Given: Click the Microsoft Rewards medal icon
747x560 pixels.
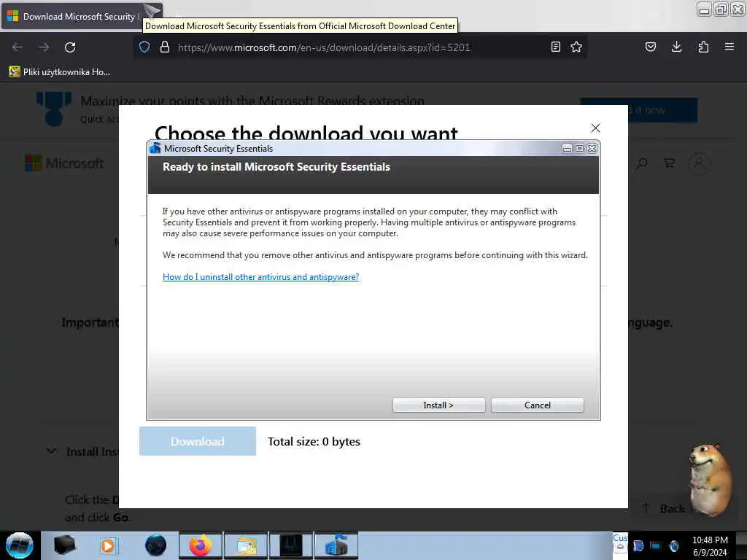Looking at the screenshot, I should pyautogui.click(x=54, y=109).
